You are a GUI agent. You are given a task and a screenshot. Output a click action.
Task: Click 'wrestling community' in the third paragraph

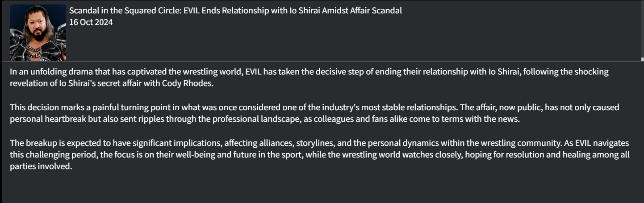pos(521,143)
